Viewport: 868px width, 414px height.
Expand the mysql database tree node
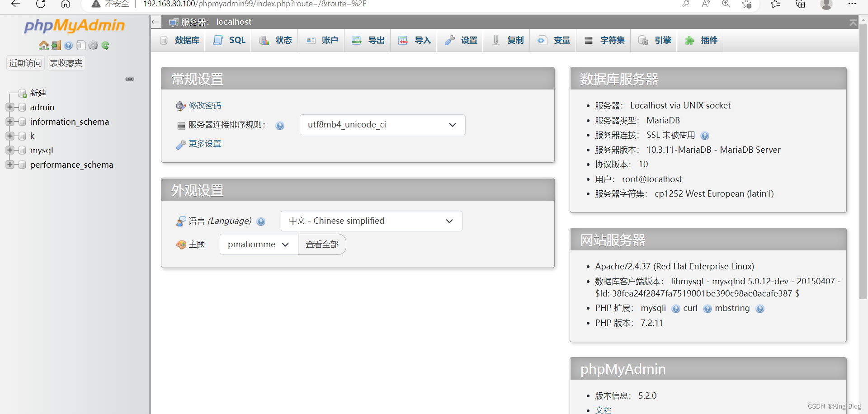coord(10,150)
